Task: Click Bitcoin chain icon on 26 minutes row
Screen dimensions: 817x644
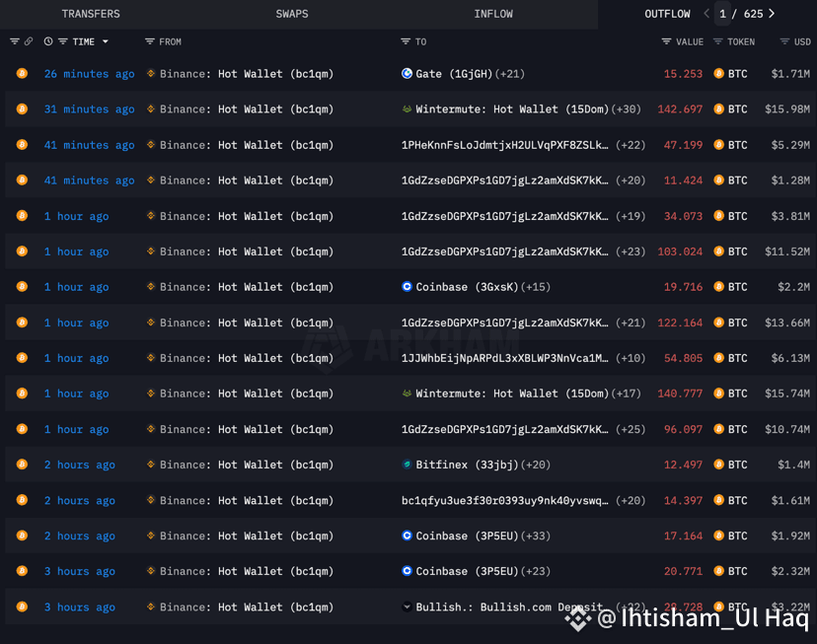Action: click(22, 73)
